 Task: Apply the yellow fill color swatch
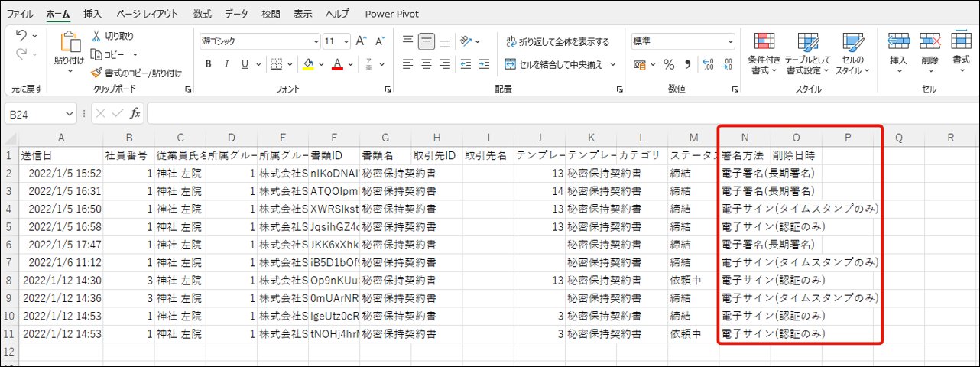308,64
